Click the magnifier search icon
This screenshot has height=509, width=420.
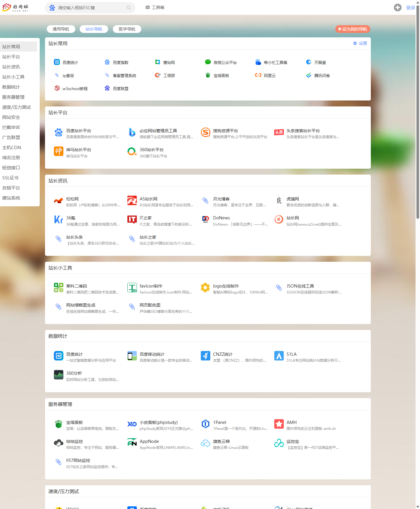point(129,8)
